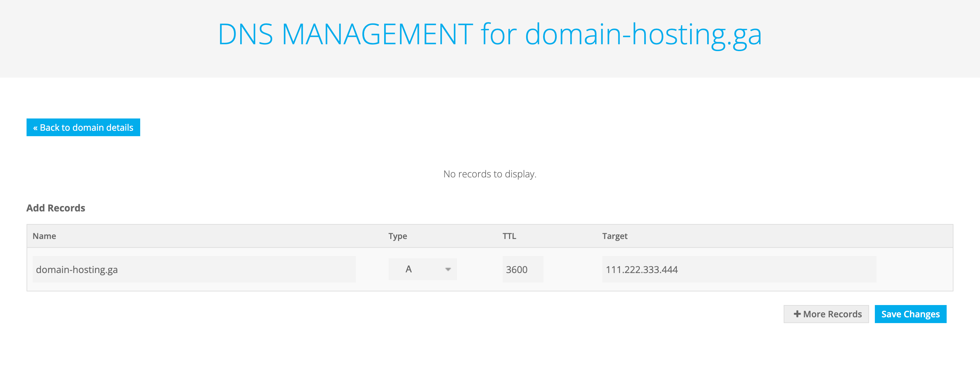Click the Type dropdown arrow icon
Image resolution: width=980 pixels, height=367 pixels.
pyautogui.click(x=448, y=269)
